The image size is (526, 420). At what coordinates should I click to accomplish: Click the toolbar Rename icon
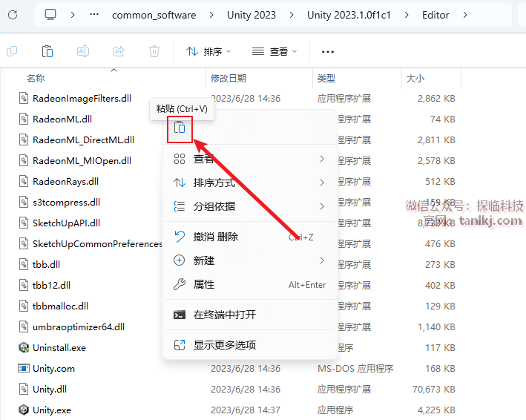[x=83, y=51]
